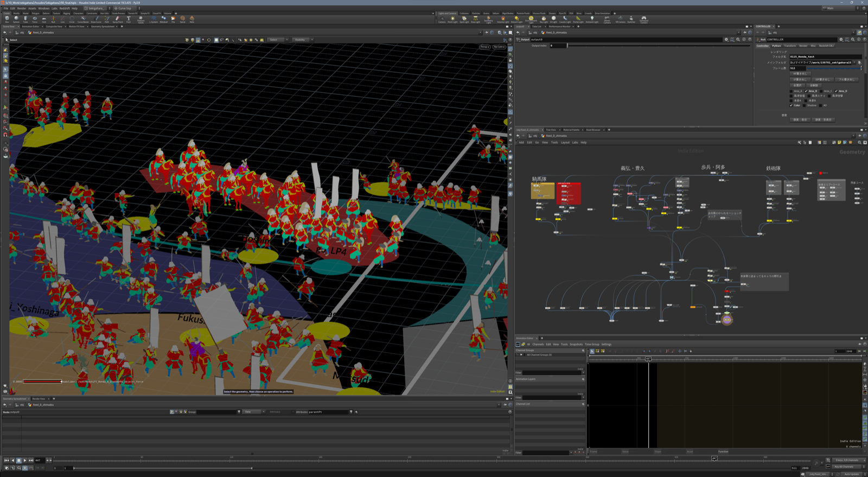Open the Redshift menu

click(65, 8)
